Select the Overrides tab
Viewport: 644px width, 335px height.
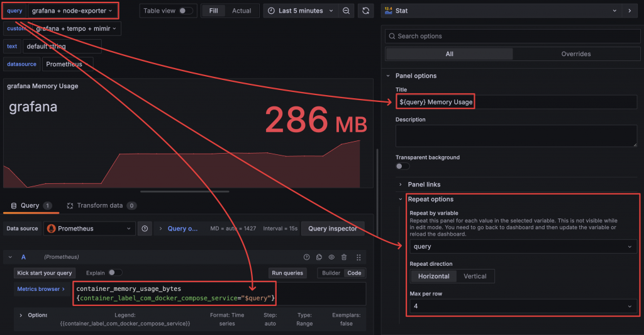click(x=576, y=54)
